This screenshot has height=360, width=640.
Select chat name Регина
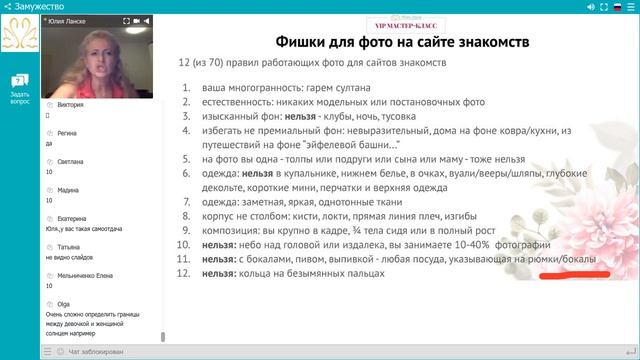coord(67,133)
